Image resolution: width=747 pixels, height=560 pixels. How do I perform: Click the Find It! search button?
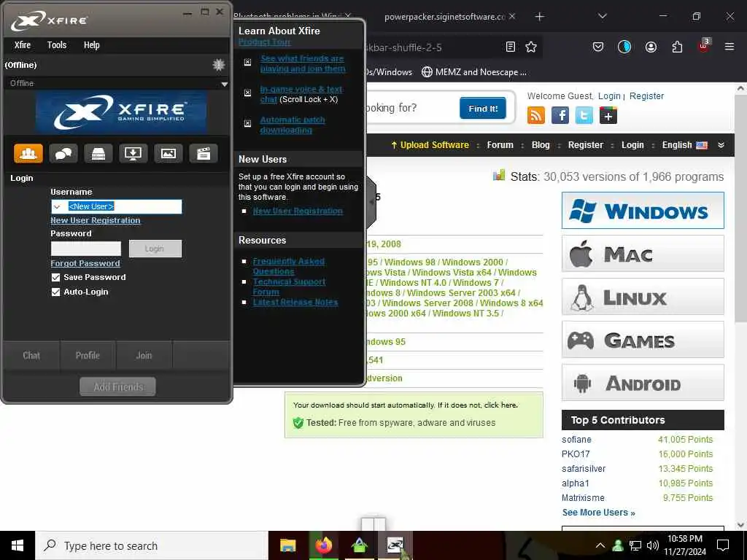(x=483, y=108)
